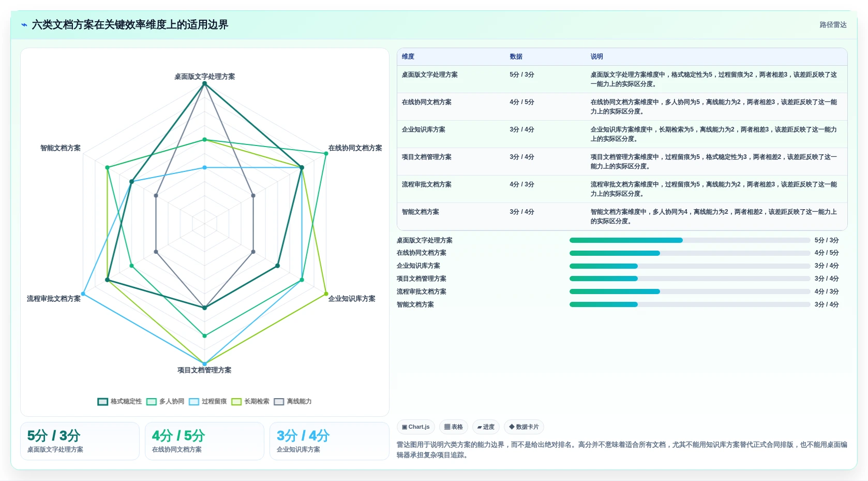
Task: Open the 4分 / 5分 在线协同文档方案 card
Action: pos(204,441)
